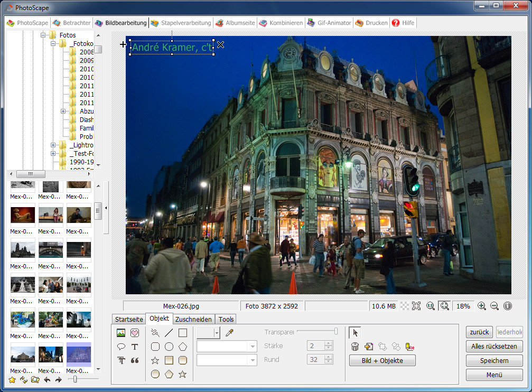Choose the filled pentagon shape

(x=169, y=374)
